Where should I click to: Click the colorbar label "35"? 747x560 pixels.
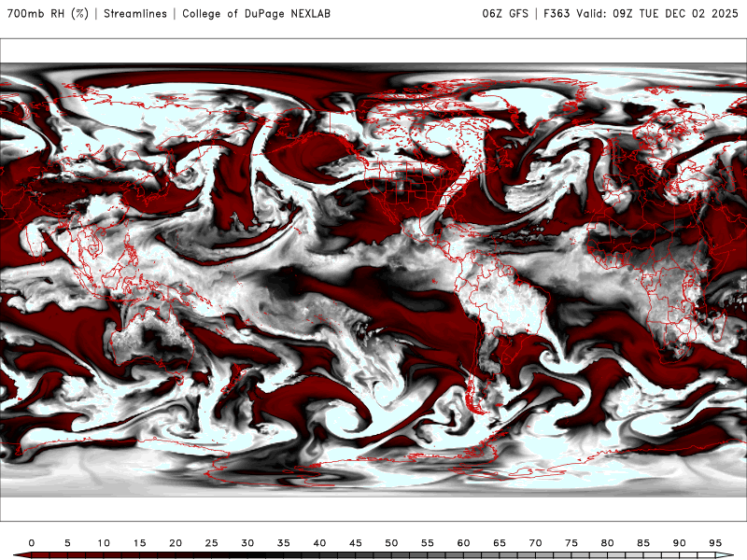(x=284, y=543)
